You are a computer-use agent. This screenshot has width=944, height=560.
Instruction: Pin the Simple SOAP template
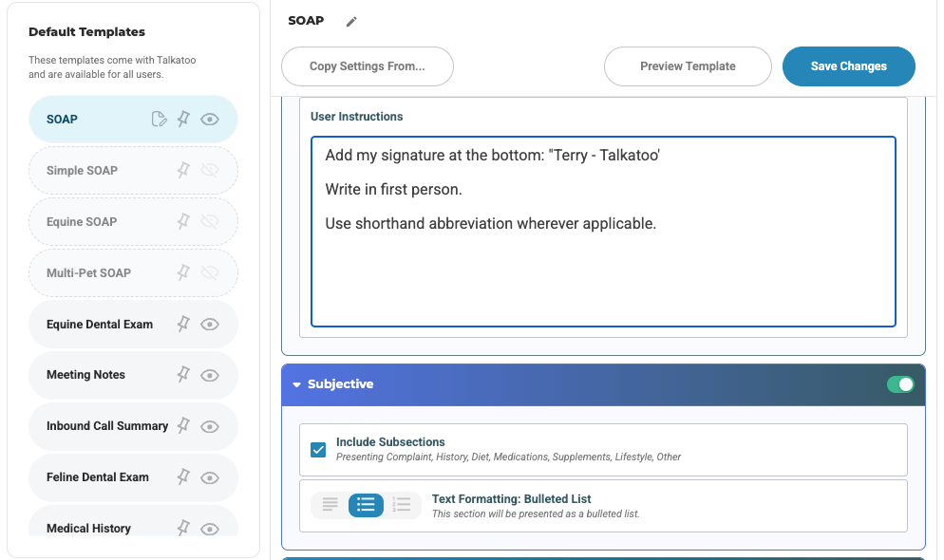point(183,170)
